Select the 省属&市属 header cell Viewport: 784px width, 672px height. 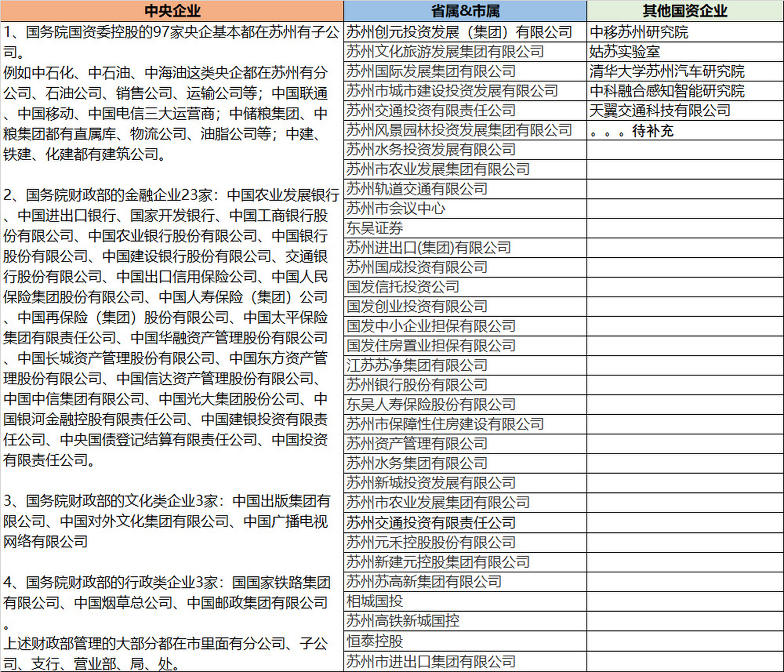[465, 11]
